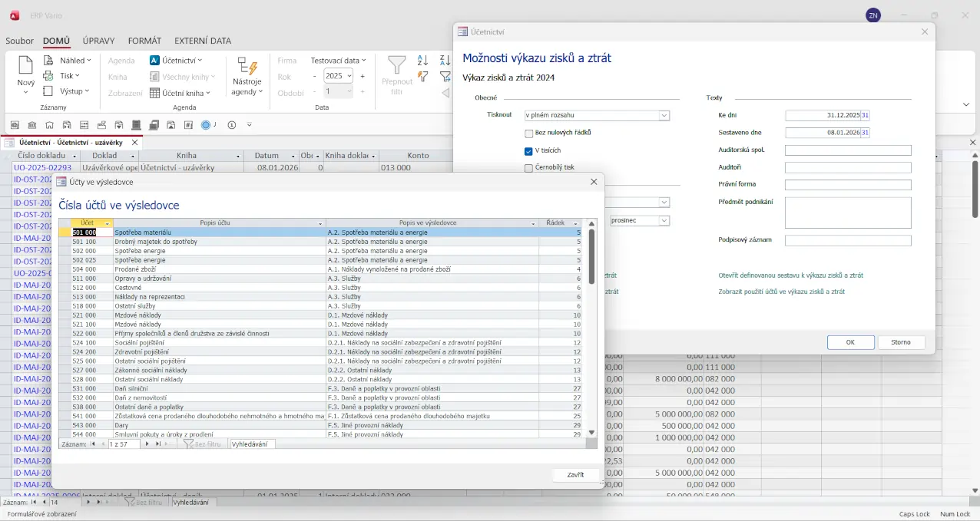980x521 pixels.
Task: Click the Auditorská spol. text field
Action: point(848,150)
